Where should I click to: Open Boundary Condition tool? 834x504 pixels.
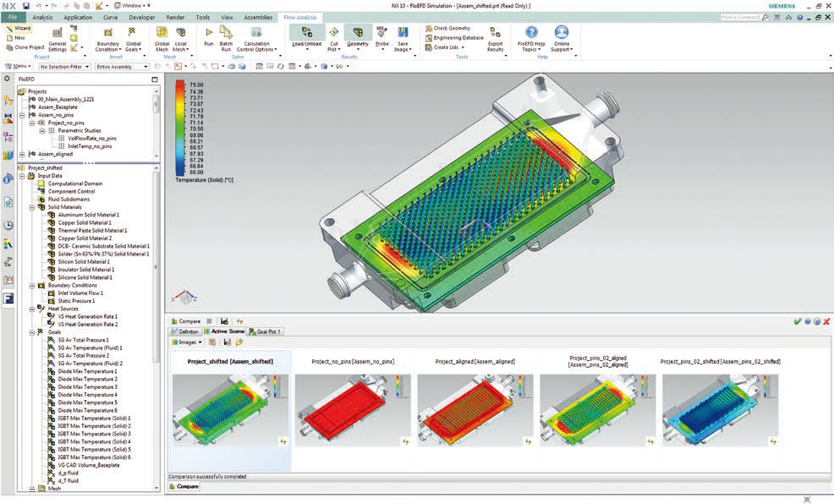point(107,40)
